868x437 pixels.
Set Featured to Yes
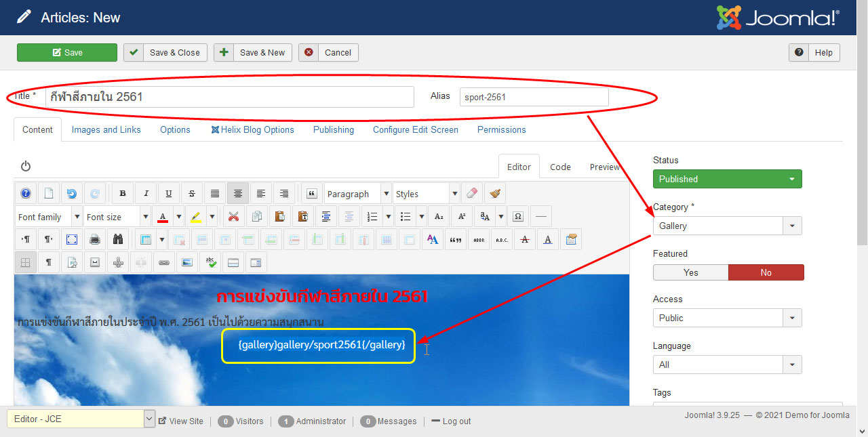tap(690, 272)
